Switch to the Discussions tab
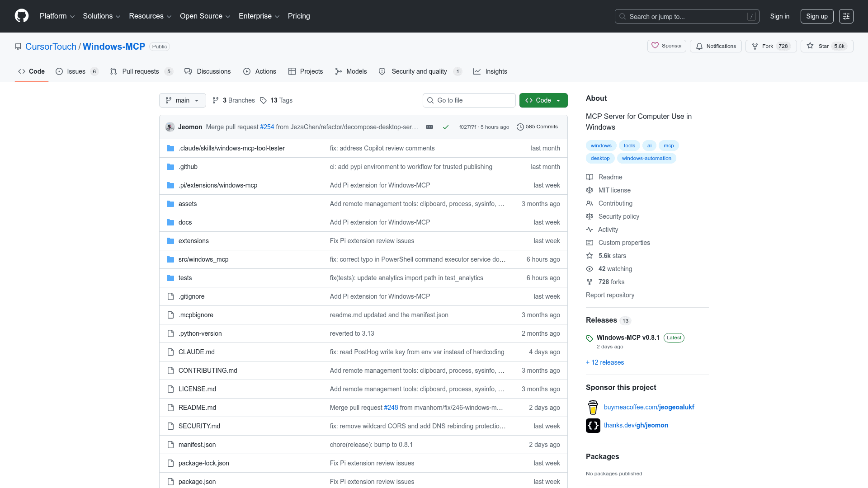The image size is (868, 488). coord(208,71)
